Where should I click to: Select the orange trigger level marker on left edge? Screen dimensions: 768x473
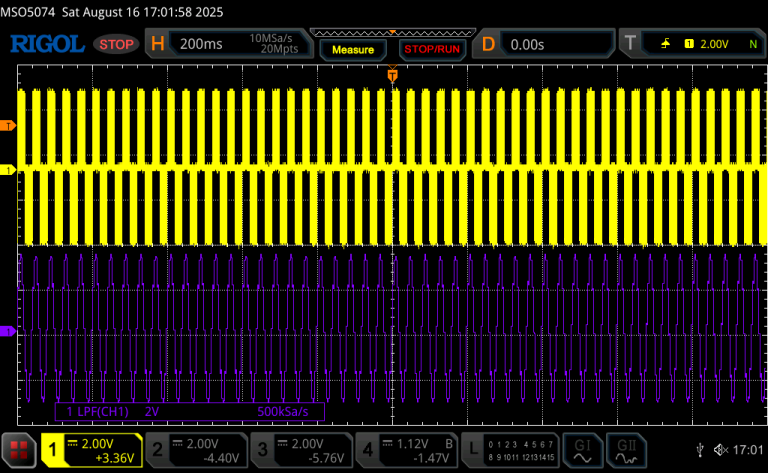(x=8, y=126)
